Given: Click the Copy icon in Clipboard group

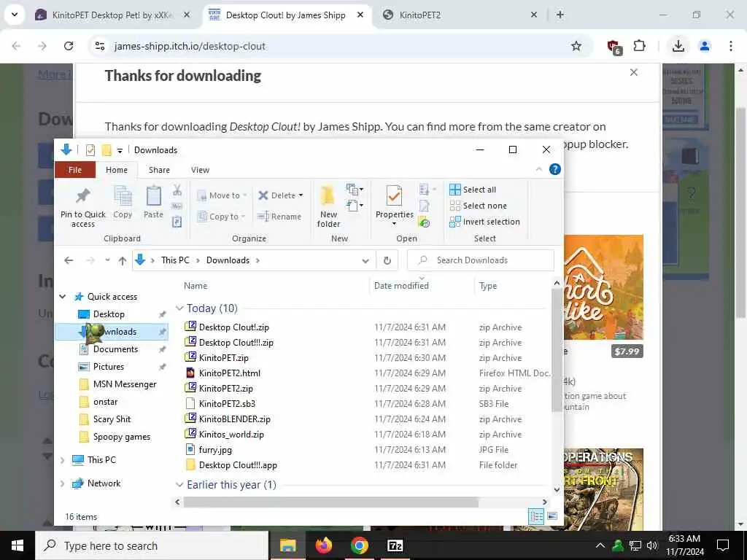Looking at the screenshot, I should pyautogui.click(x=123, y=195).
